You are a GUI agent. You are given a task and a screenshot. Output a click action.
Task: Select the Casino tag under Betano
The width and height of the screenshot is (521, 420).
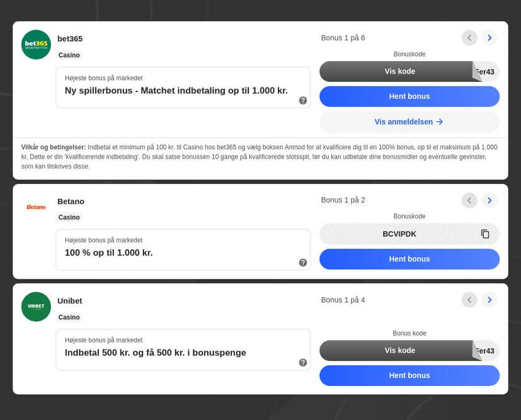69,217
